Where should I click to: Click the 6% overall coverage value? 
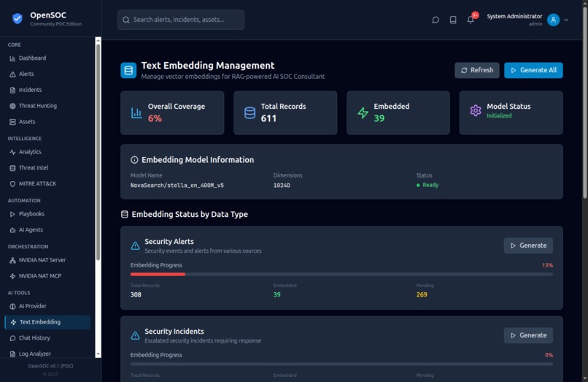tap(155, 119)
